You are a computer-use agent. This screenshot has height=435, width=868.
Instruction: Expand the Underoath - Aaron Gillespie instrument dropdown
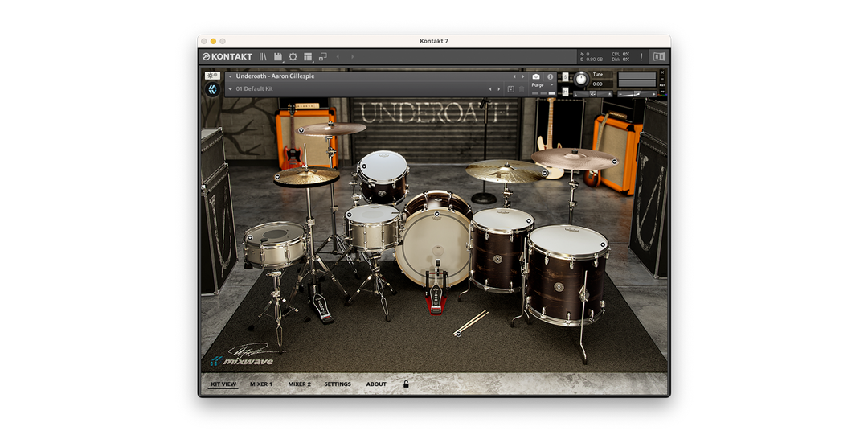tap(230, 76)
